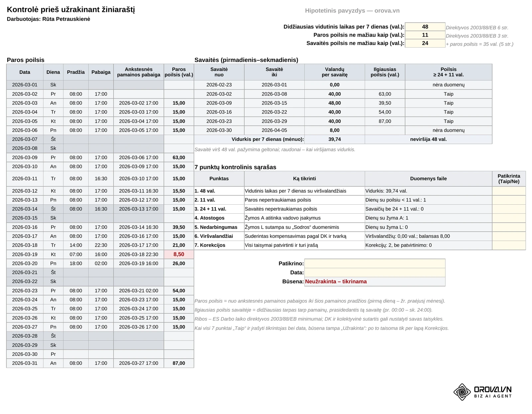This screenshot has height=414, width=532.
Task: Click the OROVA.VN logo icon
Action: point(462,392)
